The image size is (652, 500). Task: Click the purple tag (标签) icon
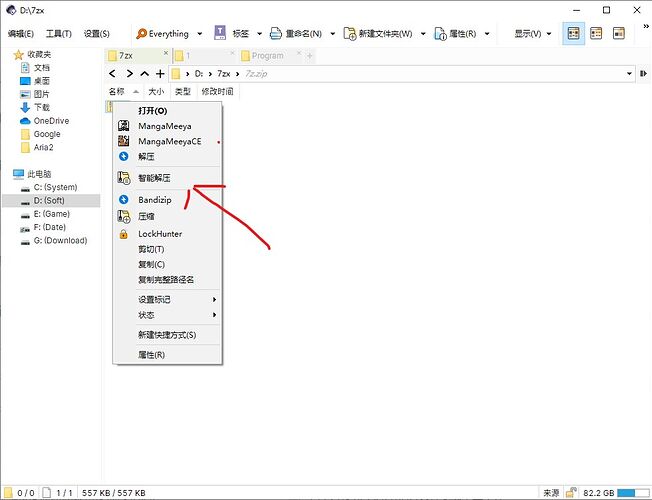[220, 33]
